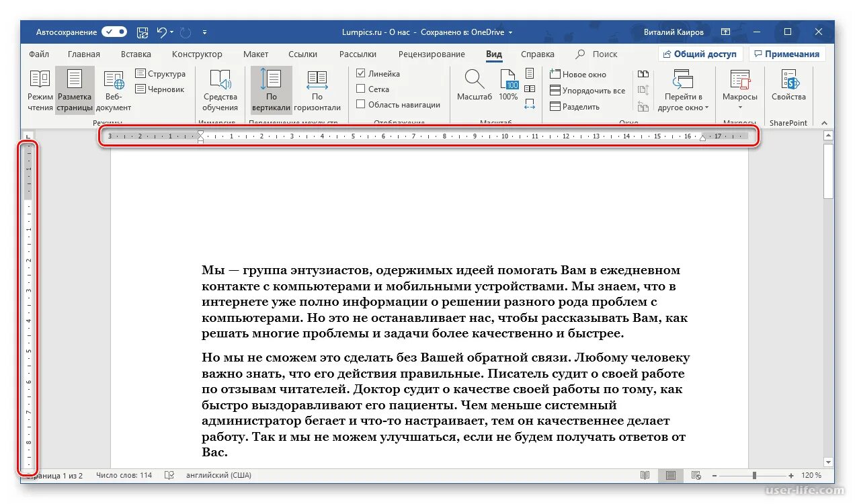Click the Undo arrow icon
The image size is (855, 504).
click(x=161, y=32)
